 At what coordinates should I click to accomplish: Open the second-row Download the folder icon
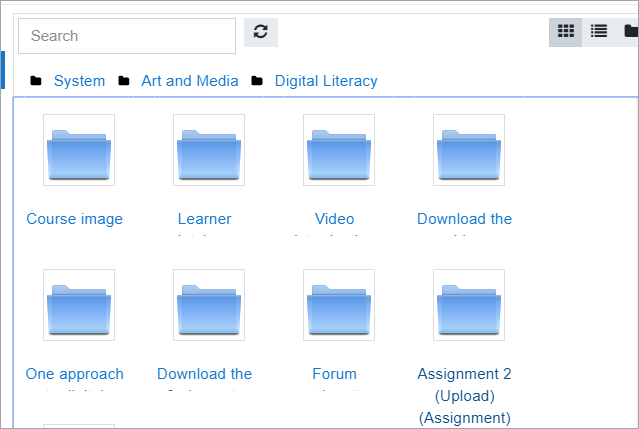(x=209, y=305)
